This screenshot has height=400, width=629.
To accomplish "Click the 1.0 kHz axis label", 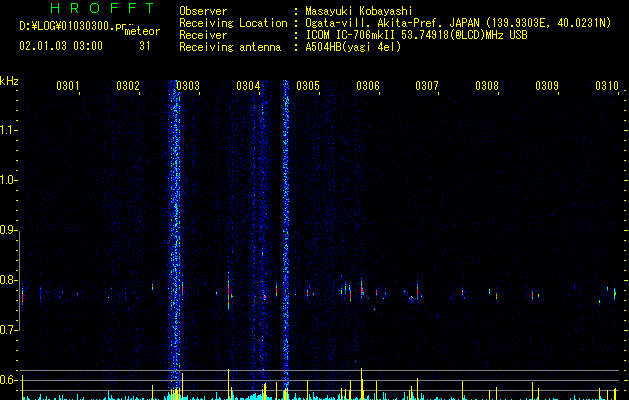I will (9, 180).
